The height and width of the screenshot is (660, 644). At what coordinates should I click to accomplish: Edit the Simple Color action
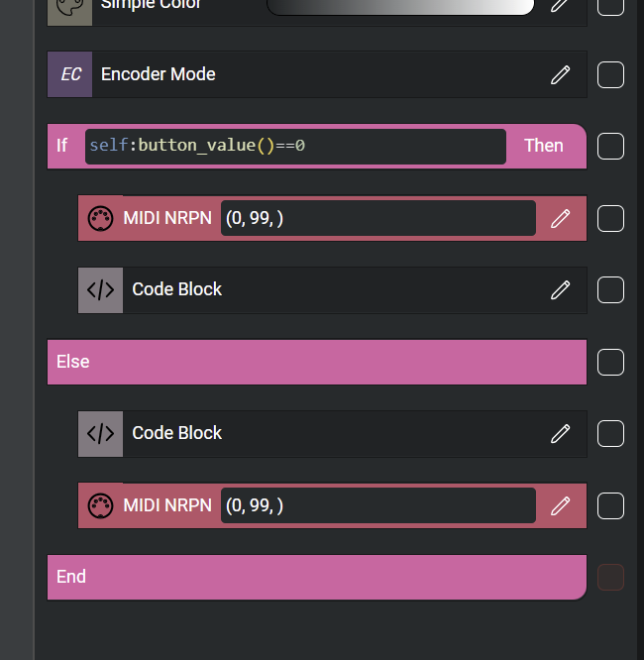pyautogui.click(x=560, y=5)
